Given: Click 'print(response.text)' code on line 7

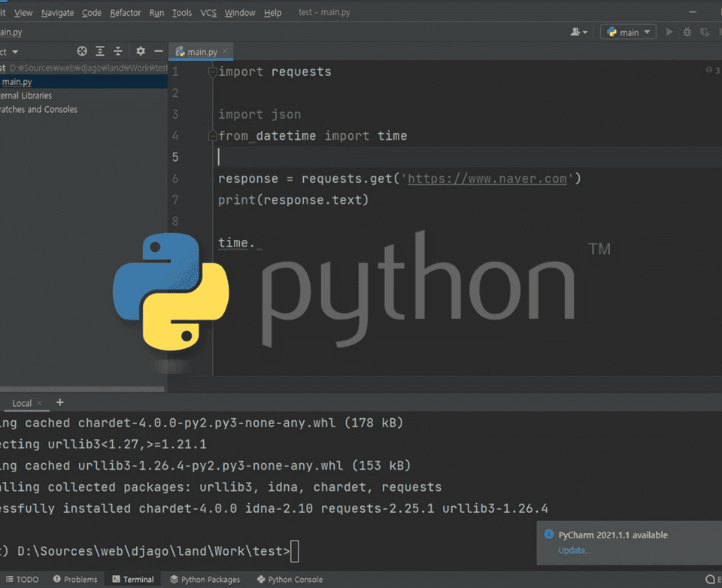Looking at the screenshot, I should coord(293,200).
